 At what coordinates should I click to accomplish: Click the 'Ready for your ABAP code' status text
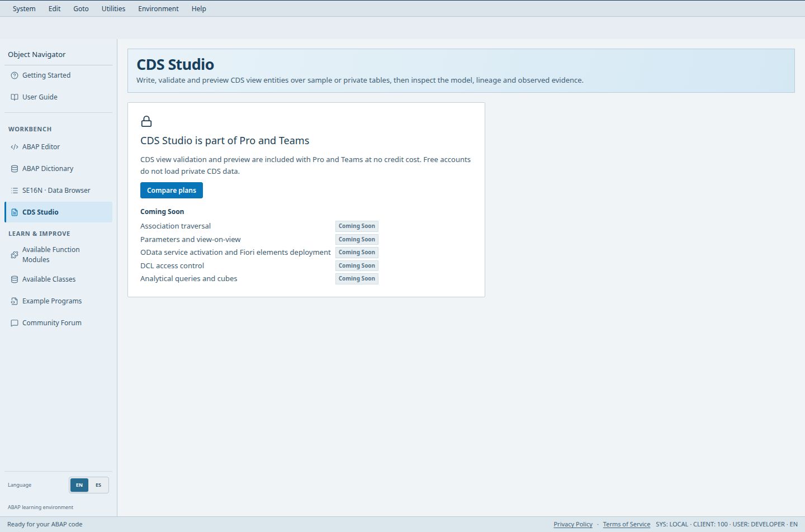(x=45, y=524)
